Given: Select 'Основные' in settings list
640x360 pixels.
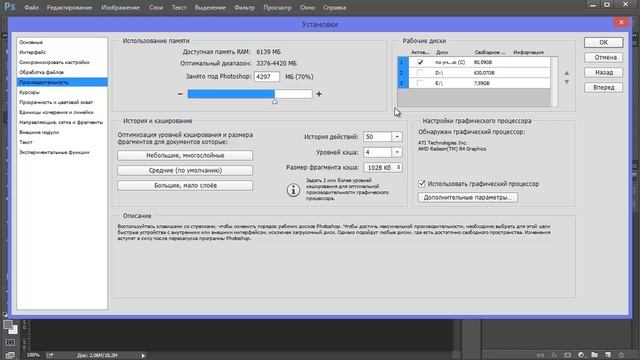Looking at the screenshot, I should point(62,42).
